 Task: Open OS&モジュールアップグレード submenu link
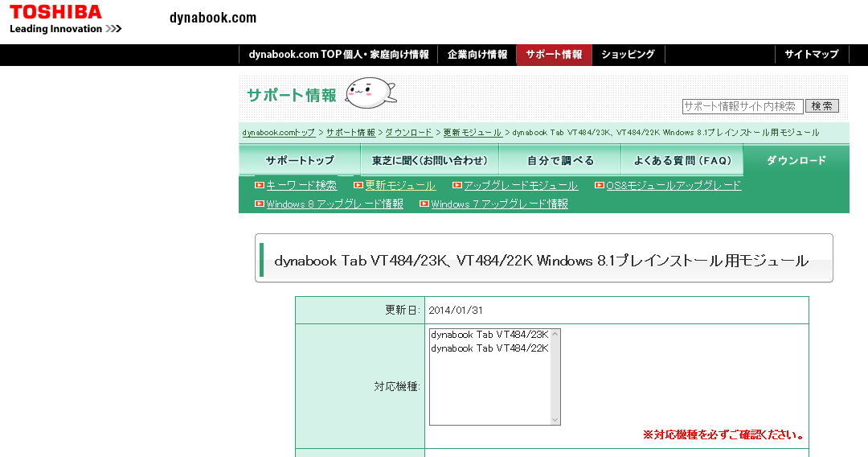(x=674, y=186)
